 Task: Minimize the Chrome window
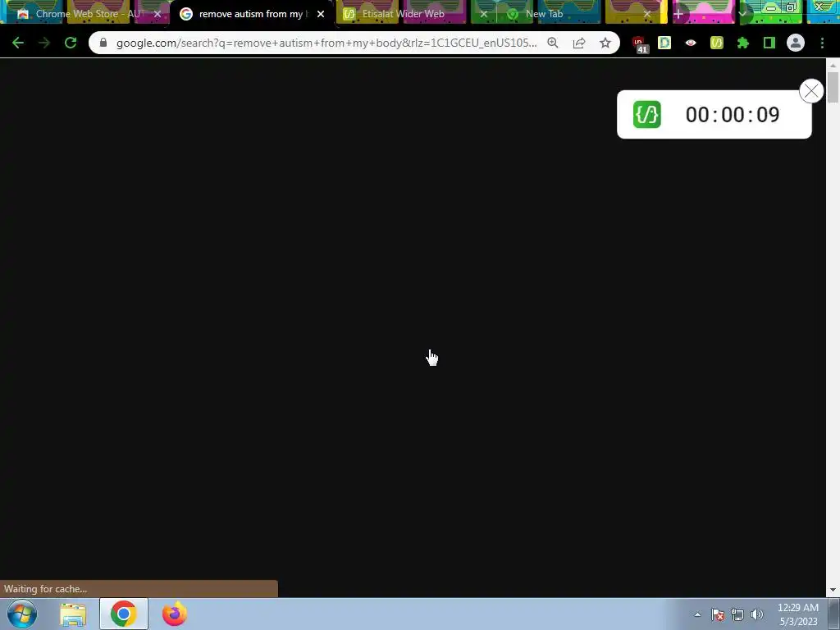click(770, 7)
